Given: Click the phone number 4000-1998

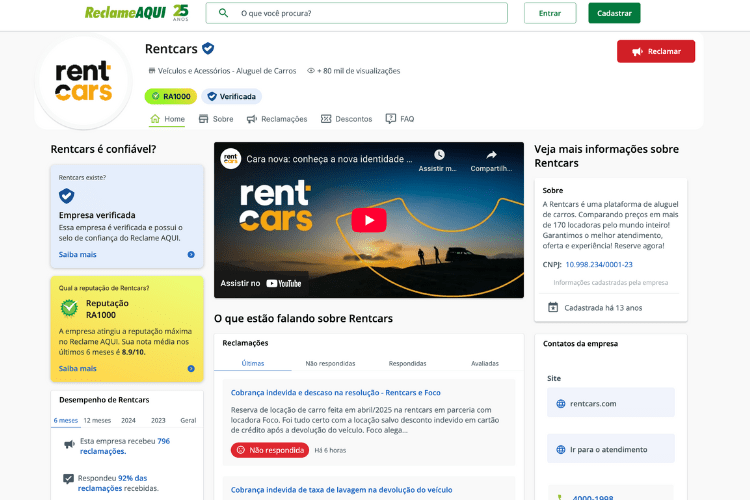Looking at the screenshot, I should pos(593,497).
